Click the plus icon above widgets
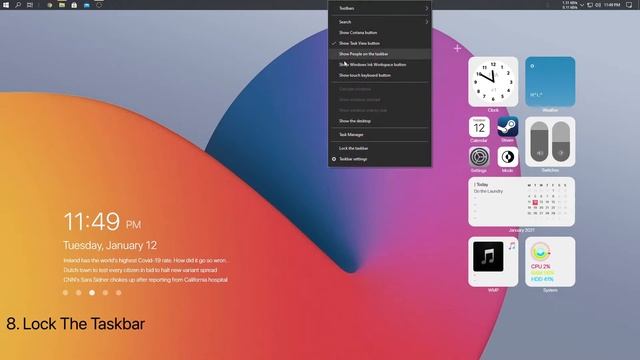The height and width of the screenshot is (360, 640). (457, 48)
